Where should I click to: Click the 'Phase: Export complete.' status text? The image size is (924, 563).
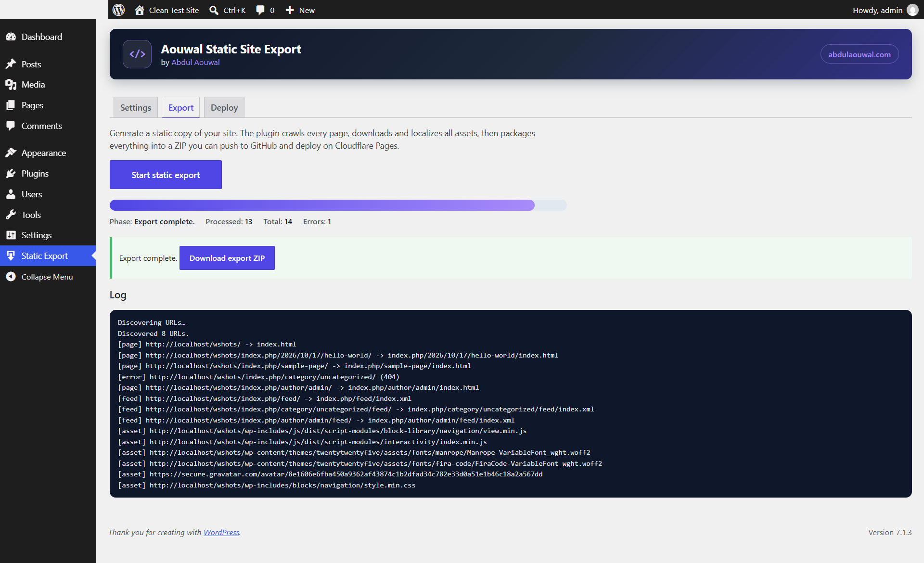coord(152,221)
